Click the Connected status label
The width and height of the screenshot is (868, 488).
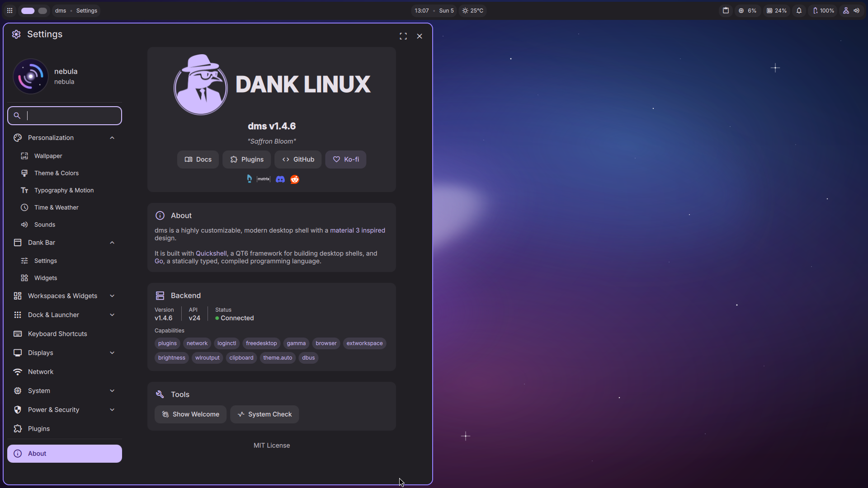[x=237, y=318]
